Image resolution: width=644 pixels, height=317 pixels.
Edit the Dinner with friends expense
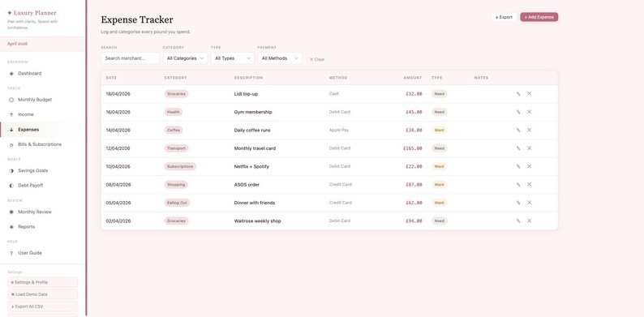tap(518, 203)
